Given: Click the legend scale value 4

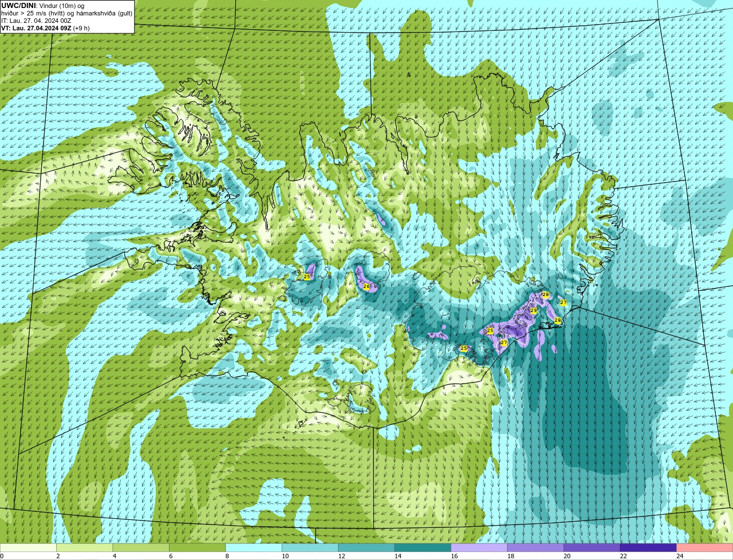Looking at the screenshot, I should pos(114,556).
